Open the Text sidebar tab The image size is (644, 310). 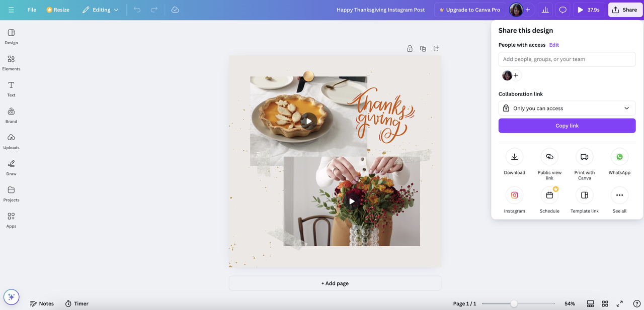coord(11,89)
